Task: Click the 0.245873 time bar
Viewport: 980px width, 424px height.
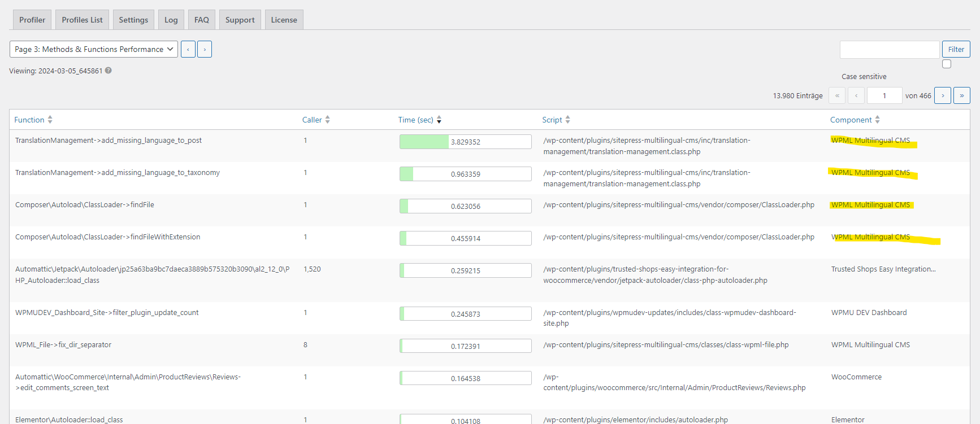Action: (466, 314)
